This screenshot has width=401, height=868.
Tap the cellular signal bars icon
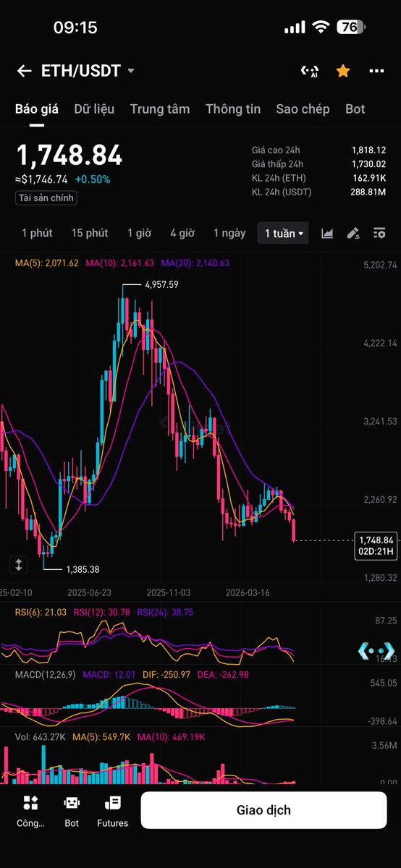pos(295,27)
